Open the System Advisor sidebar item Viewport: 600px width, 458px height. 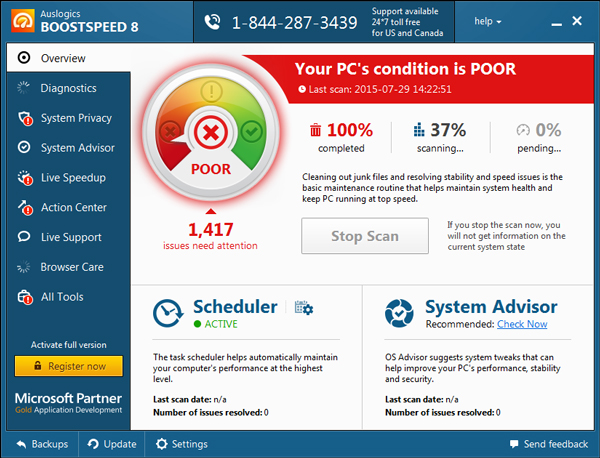tap(68, 148)
